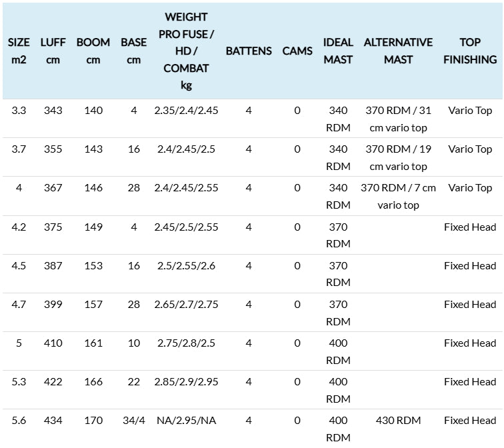This screenshot has height=448, width=504.
Task: Click the 34/4 base value cell
Action: click(x=134, y=421)
